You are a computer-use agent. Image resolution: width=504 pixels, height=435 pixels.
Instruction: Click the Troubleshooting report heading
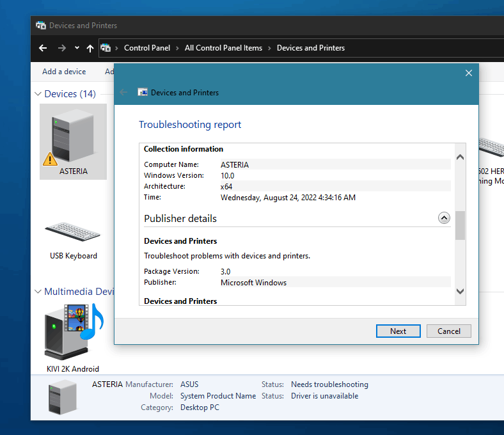point(190,125)
